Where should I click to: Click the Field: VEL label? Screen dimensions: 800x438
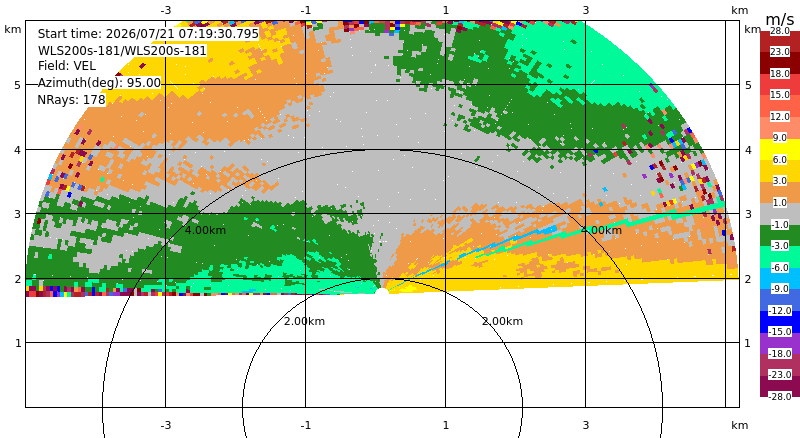click(67, 66)
